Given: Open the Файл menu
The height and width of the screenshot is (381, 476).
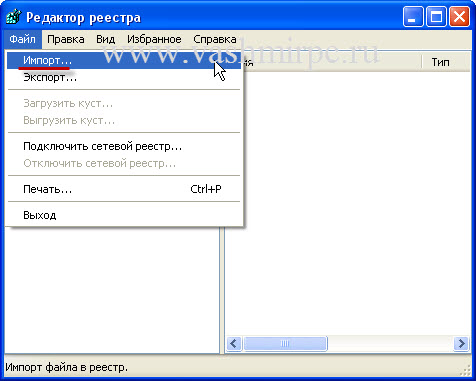Looking at the screenshot, I should 23,39.
